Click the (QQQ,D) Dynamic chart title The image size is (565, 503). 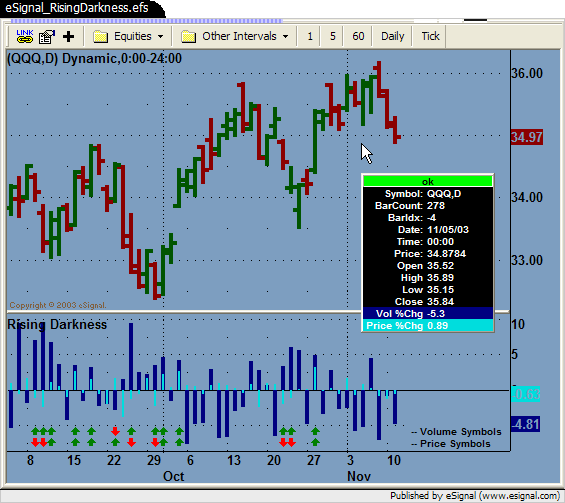[x=94, y=58]
